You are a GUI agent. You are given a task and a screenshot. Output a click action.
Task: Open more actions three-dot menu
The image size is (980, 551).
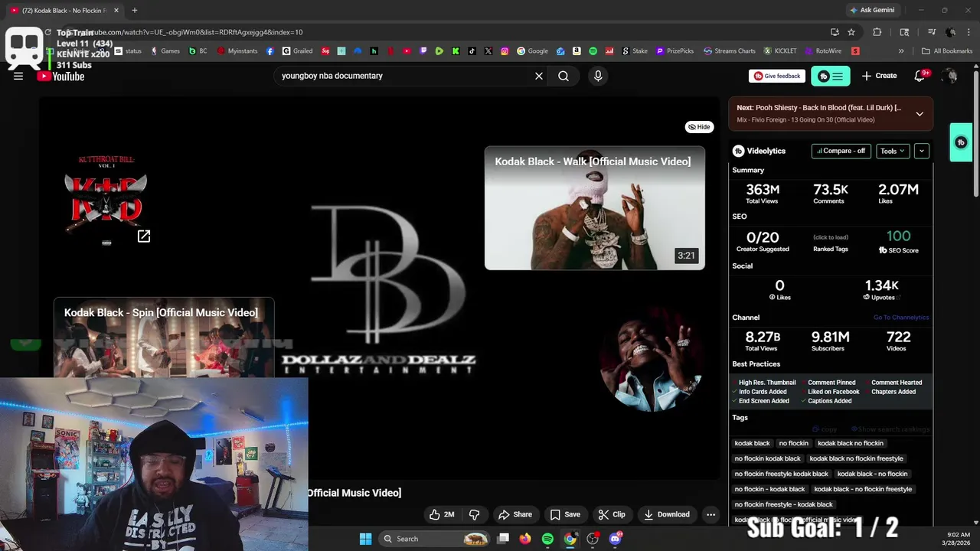[x=710, y=514]
